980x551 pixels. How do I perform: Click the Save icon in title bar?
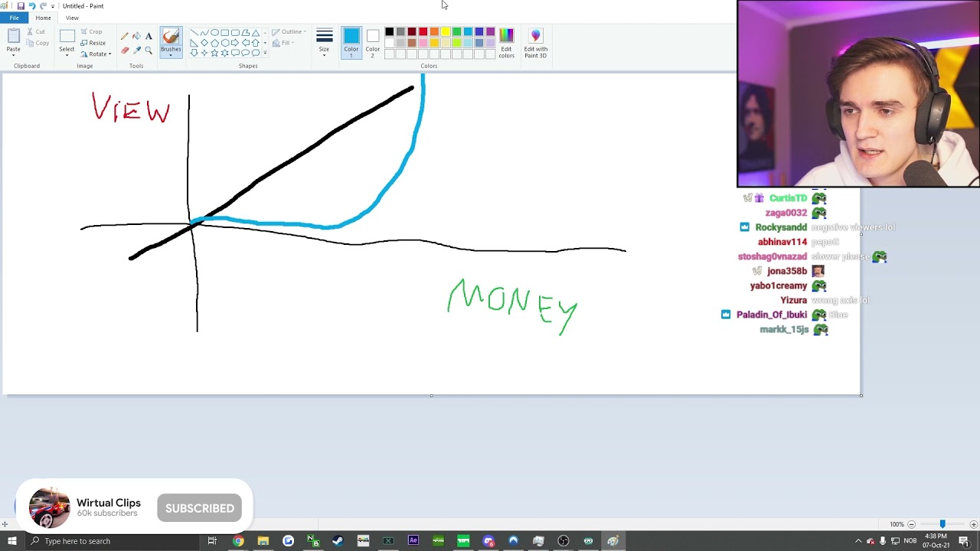(21, 6)
